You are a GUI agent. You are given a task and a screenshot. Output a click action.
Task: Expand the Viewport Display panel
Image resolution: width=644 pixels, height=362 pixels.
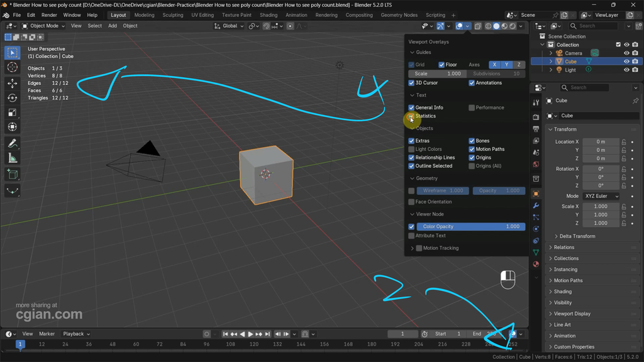tap(572, 314)
